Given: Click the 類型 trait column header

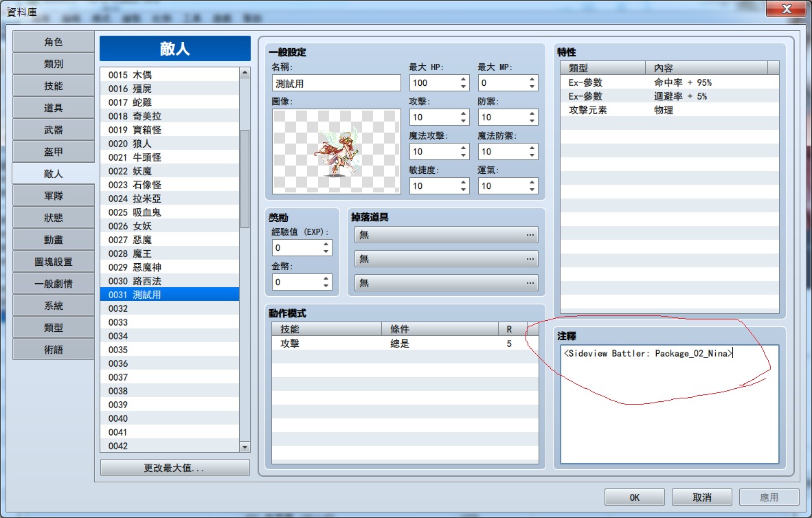Looking at the screenshot, I should coord(602,68).
